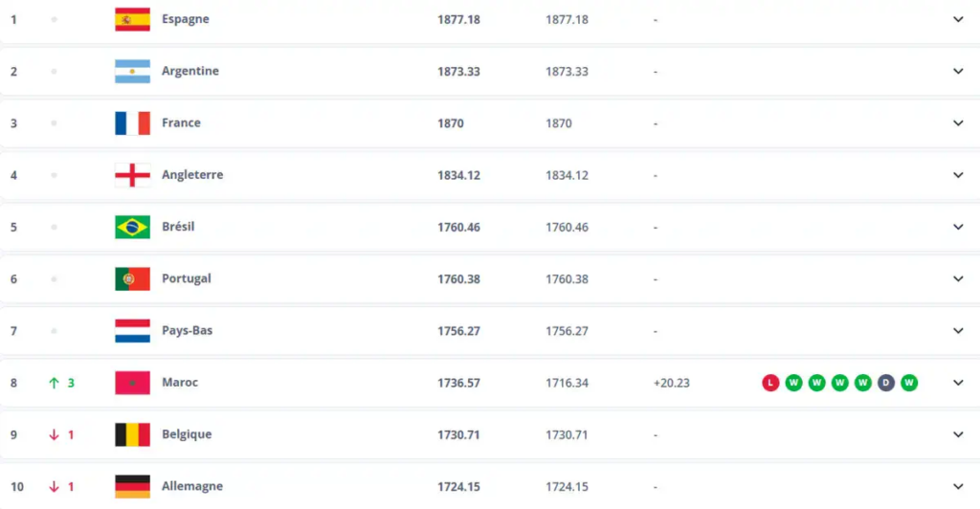The width and height of the screenshot is (980, 509).
Task: Click the Portugal flag icon
Action: click(132, 278)
